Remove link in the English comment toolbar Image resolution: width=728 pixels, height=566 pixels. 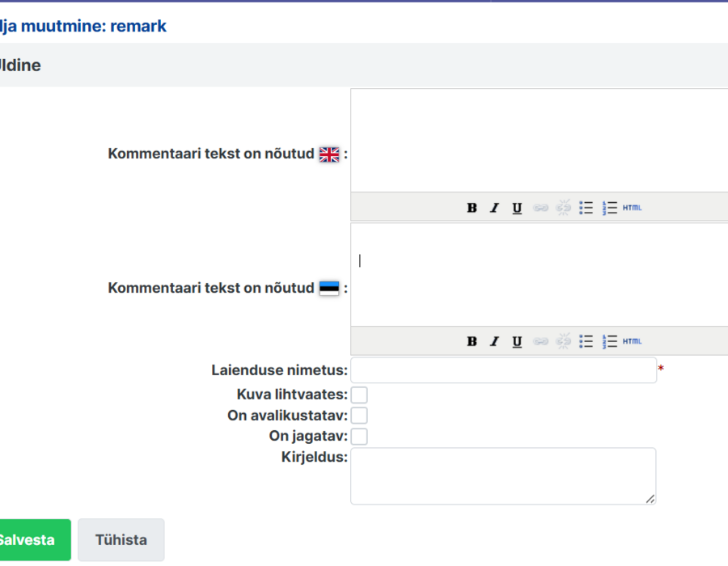click(563, 208)
